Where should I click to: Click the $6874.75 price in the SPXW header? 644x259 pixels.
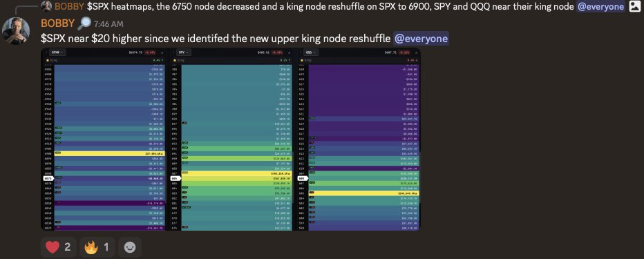pyautogui.click(x=135, y=52)
